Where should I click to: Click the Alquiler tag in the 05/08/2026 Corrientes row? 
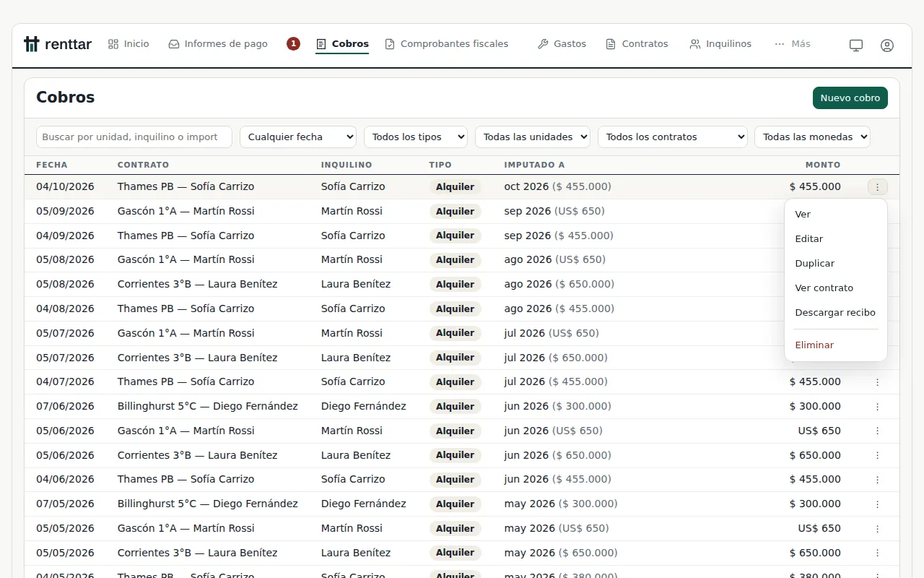point(456,284)
